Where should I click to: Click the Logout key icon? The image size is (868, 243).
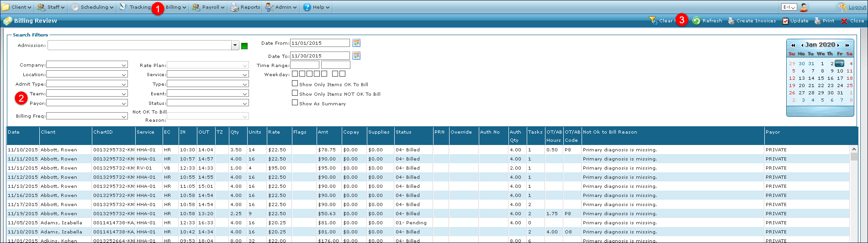pyautogui.click(x=842, y=7)
